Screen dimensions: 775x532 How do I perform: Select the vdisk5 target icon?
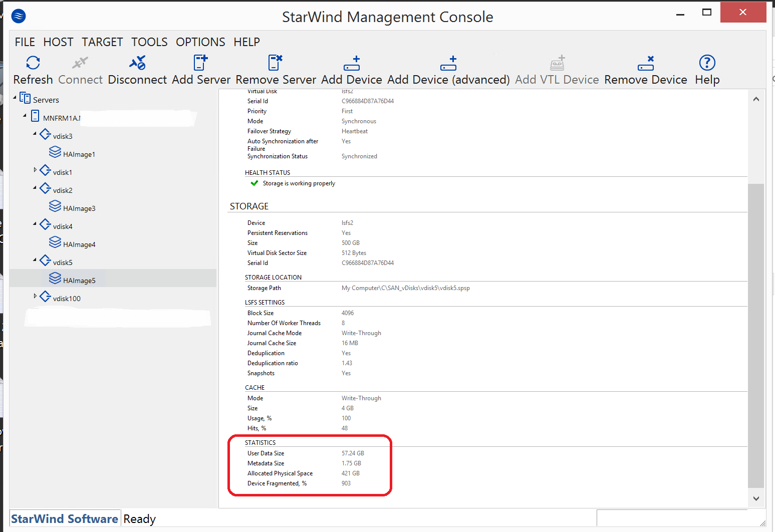[x=45, y=260]
